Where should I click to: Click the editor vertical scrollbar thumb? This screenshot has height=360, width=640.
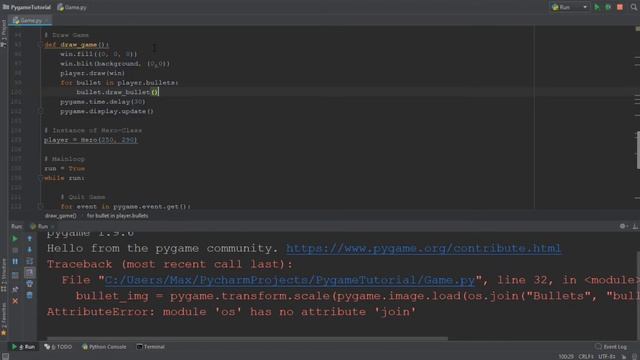pos(638,149)
